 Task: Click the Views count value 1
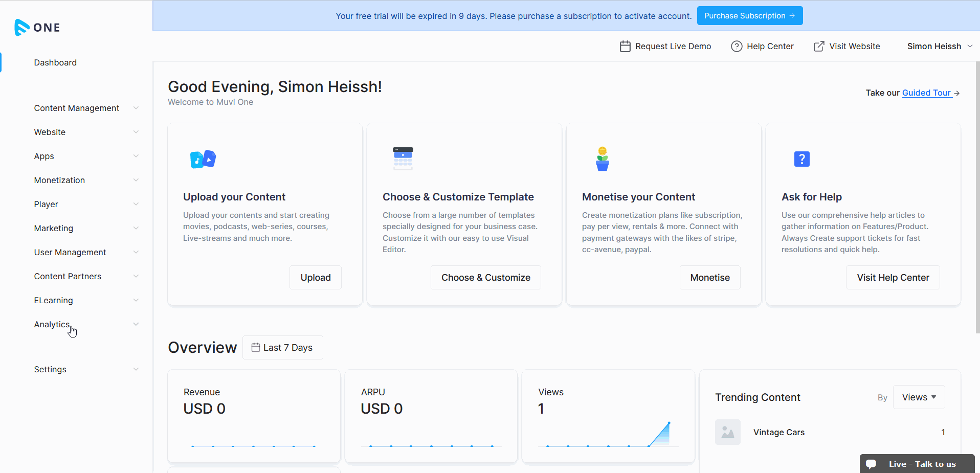click(x=541, y=409)
